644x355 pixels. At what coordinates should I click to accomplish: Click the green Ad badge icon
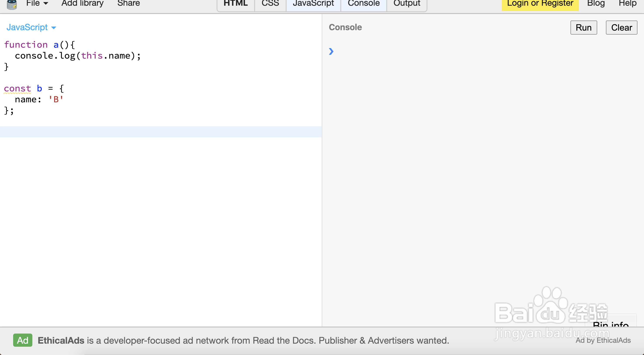click(23, 340)
